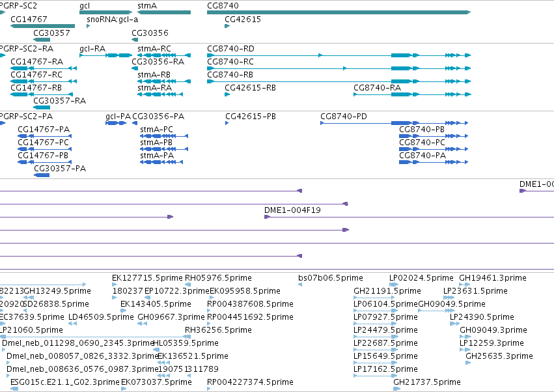Click the LP07927.5prime EST label
This screenshot has height=392, width=554.
(386, 317)
